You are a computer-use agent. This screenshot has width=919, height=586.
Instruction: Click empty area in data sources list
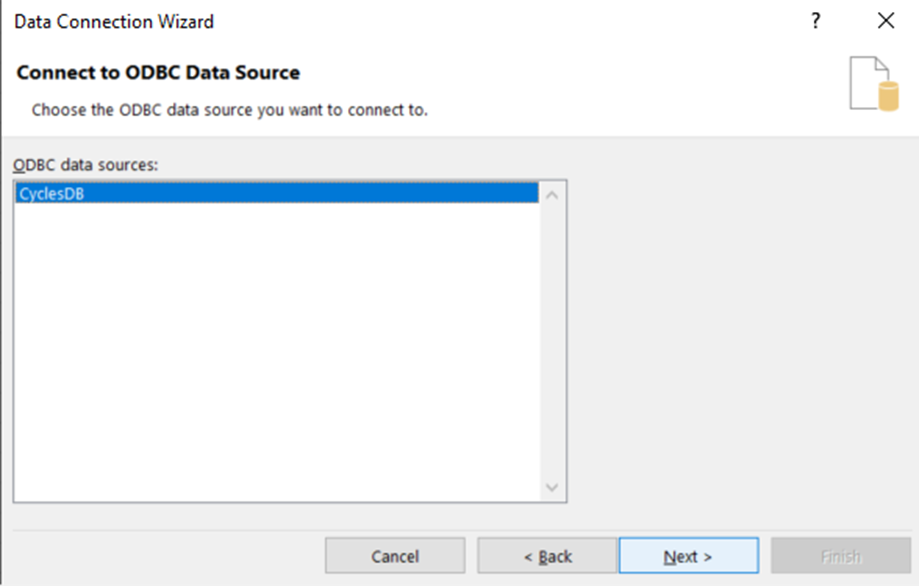277,352
